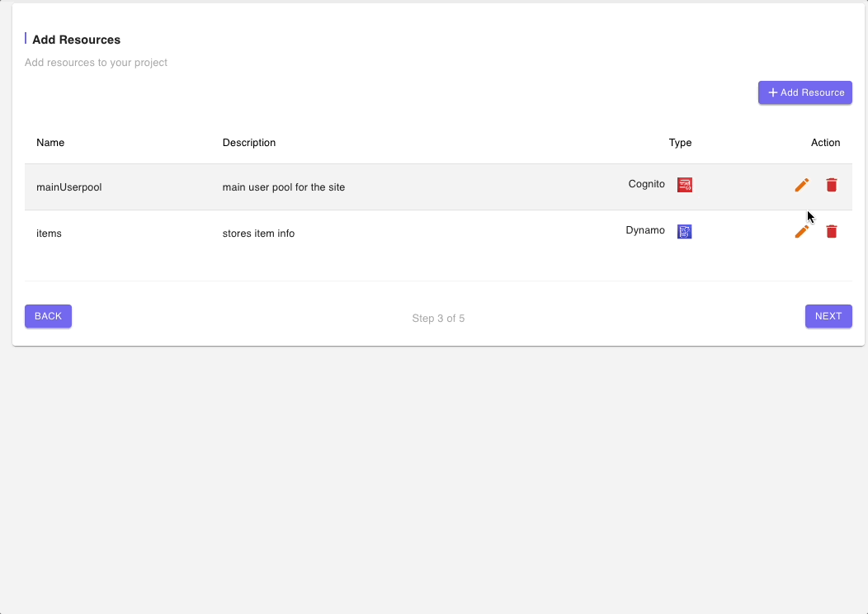Click 'Add resources to your project' subtitle

(x=96, y=63)
